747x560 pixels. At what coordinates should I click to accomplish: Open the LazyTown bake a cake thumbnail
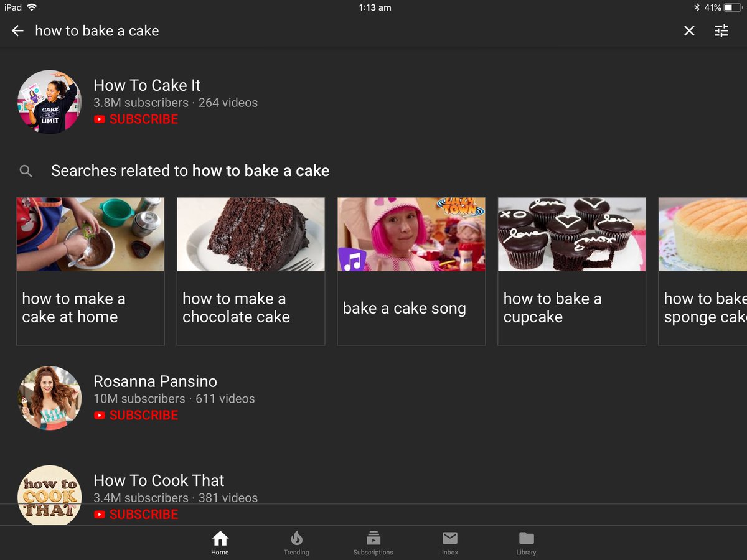411,234
